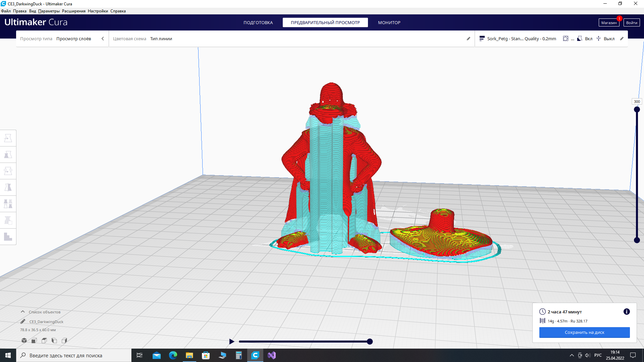Switch to the ПОДГОТОВКА tab
Viewport: 644px width, 362px height.
tap(258, 22)
